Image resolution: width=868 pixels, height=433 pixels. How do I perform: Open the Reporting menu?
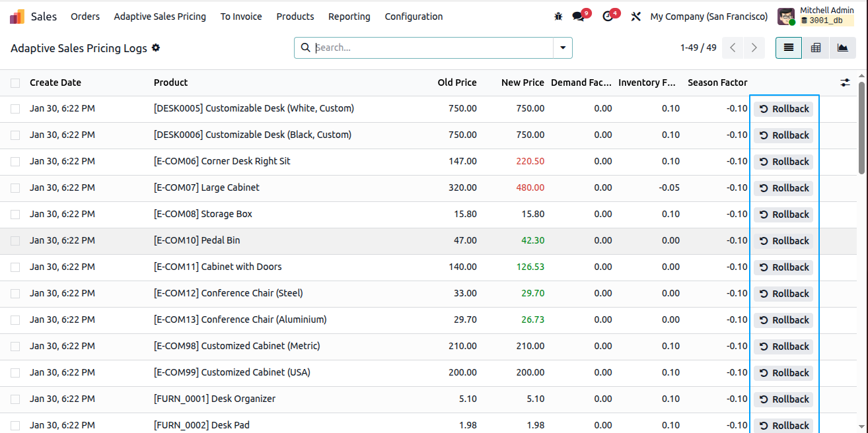point(349,17)
